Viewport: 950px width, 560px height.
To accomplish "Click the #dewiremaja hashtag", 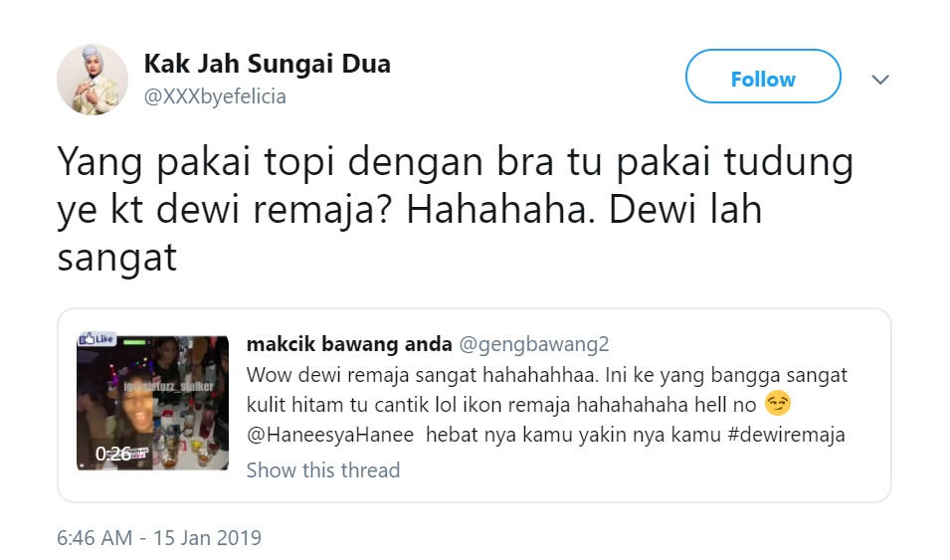I will 786,435.
